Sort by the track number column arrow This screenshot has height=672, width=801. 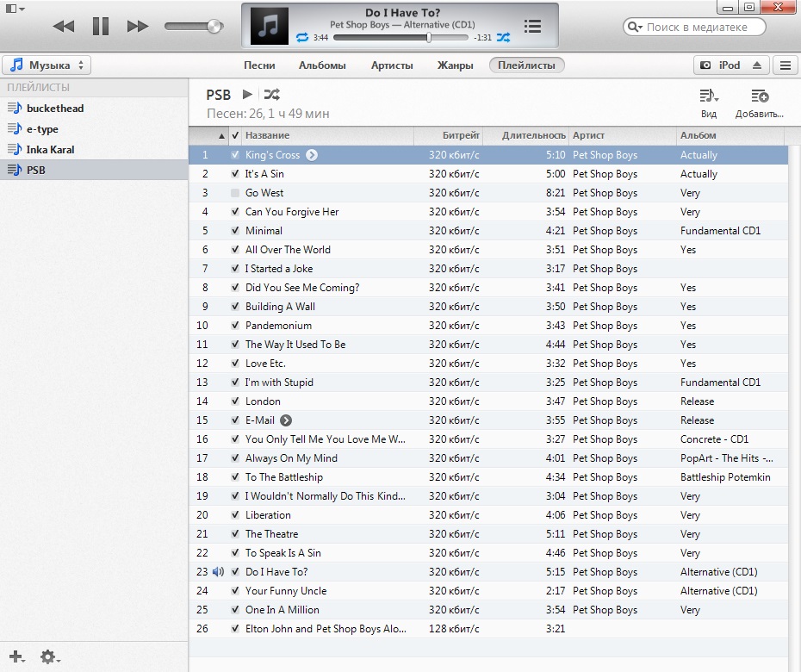(x=221, y=136)
